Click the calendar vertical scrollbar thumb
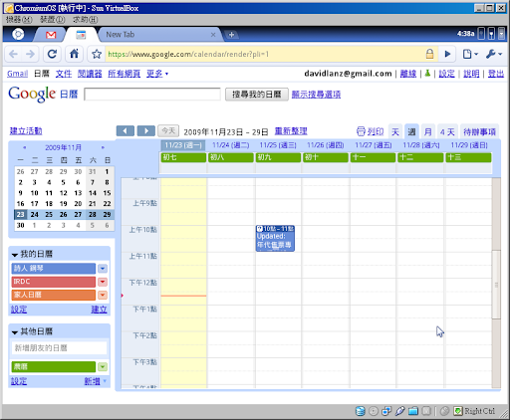 pos(496,285)
